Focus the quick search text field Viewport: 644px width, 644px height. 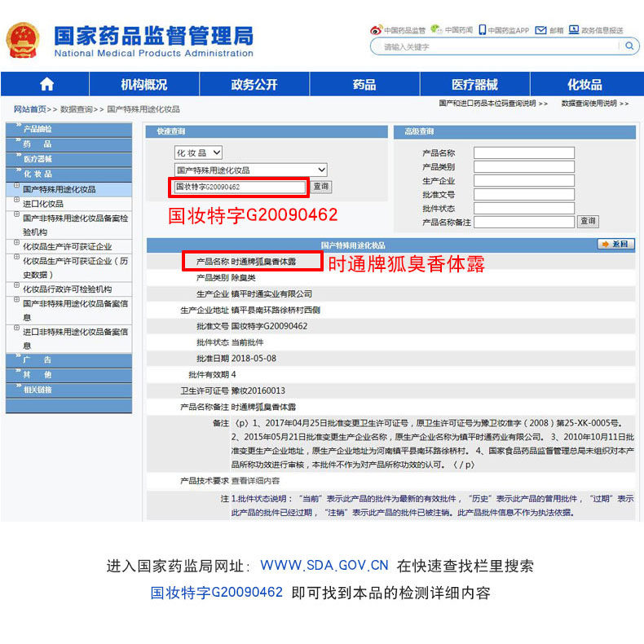240,187
